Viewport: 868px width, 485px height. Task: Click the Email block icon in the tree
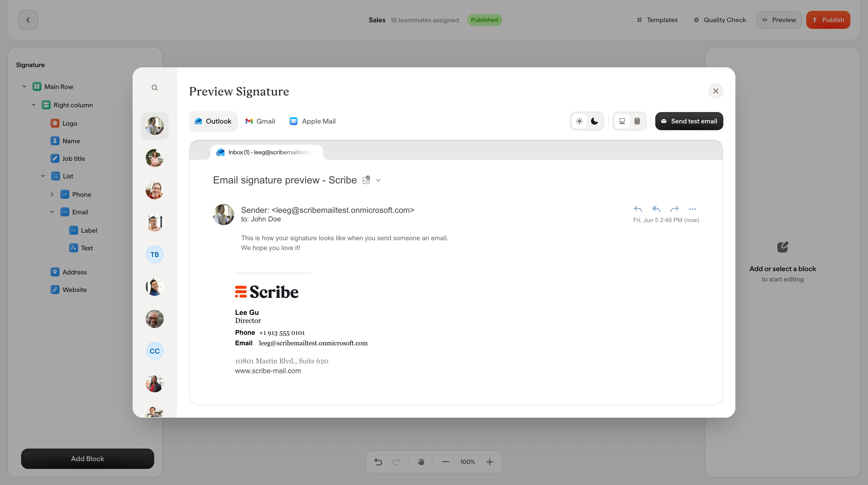tap(65, 212)
